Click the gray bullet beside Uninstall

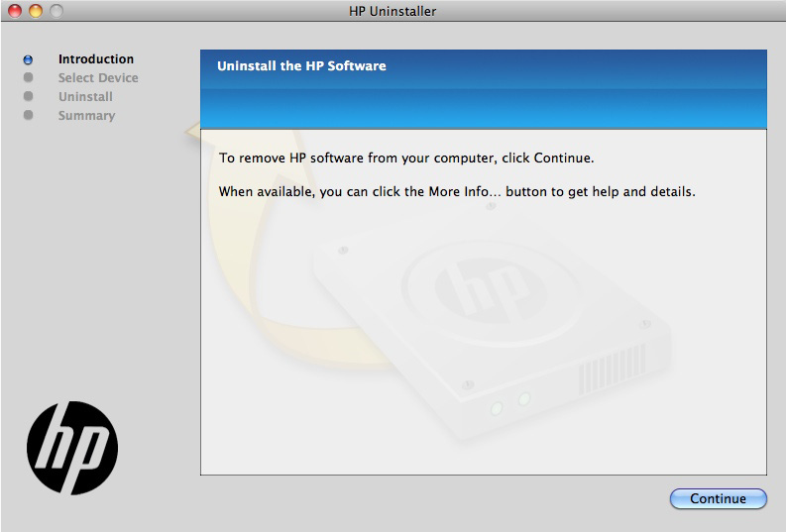pos(28,96)
